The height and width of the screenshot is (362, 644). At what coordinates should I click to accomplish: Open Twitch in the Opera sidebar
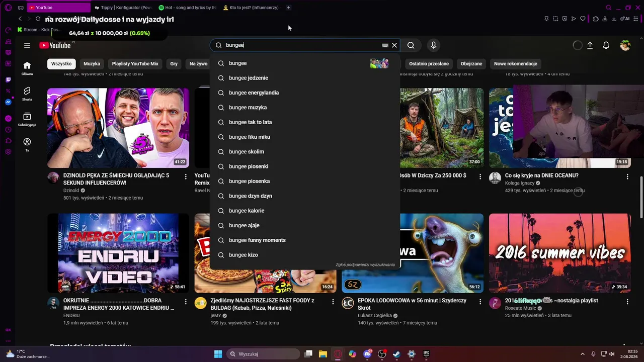pyautogui.click(x=8, y=80)
